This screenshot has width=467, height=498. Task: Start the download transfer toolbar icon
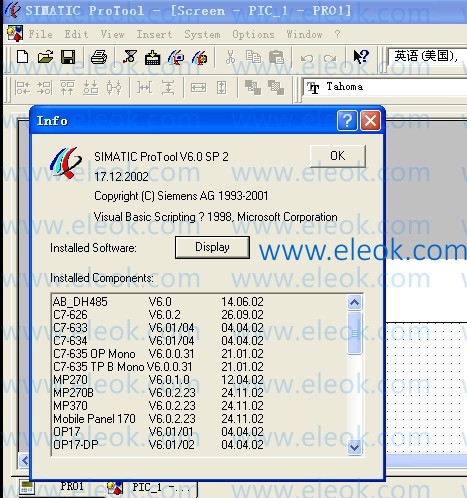coord(152,57)
